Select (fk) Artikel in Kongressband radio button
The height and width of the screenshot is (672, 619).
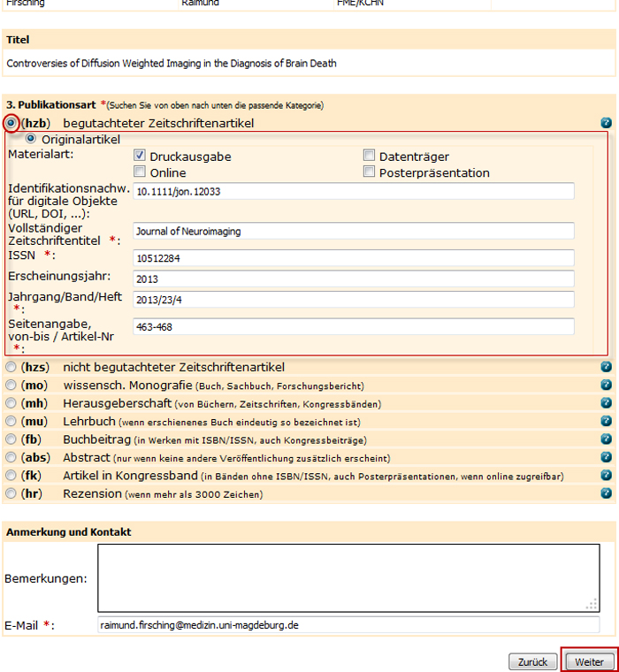[x=11, y=476]
